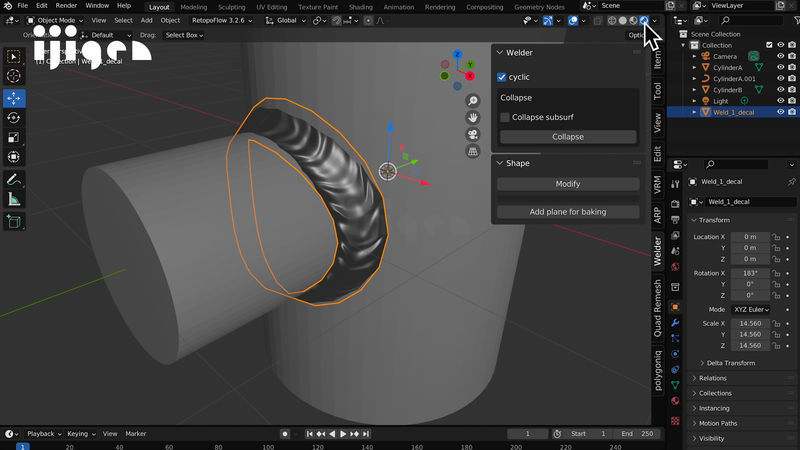Hide CylinderB via eye icon
Image resolution: width=800 pixels, height=450 pixels.
pos(780,90)
